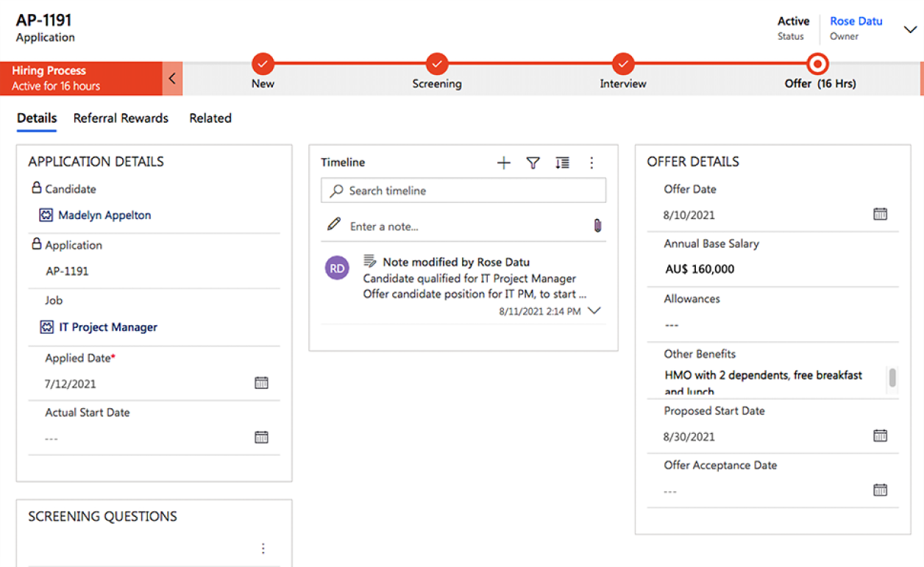Click the lock icon next to Application
Image resolution: width=924 pixels, height=567 pixels.
36,244
